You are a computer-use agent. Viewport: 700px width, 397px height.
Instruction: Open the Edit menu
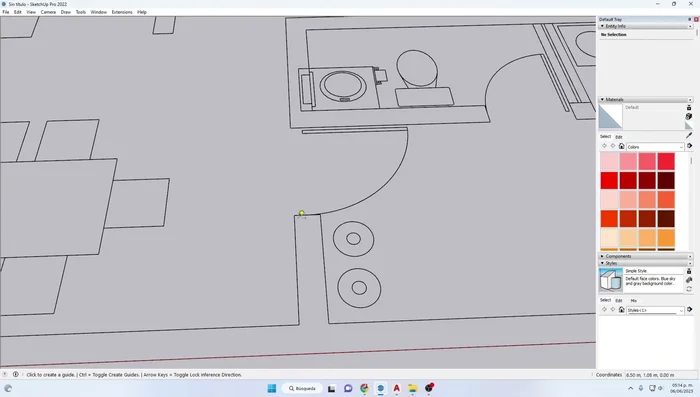pyautogui.click(x=18, y=12)
